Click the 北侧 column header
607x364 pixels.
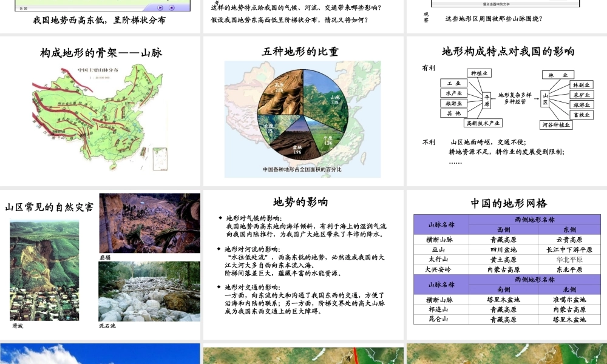tap(569, 289)
